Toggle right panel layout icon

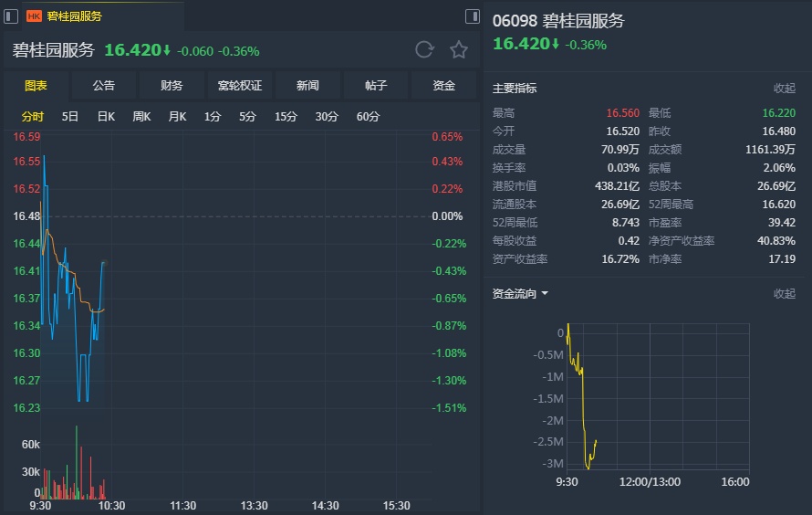click(473, 16)
